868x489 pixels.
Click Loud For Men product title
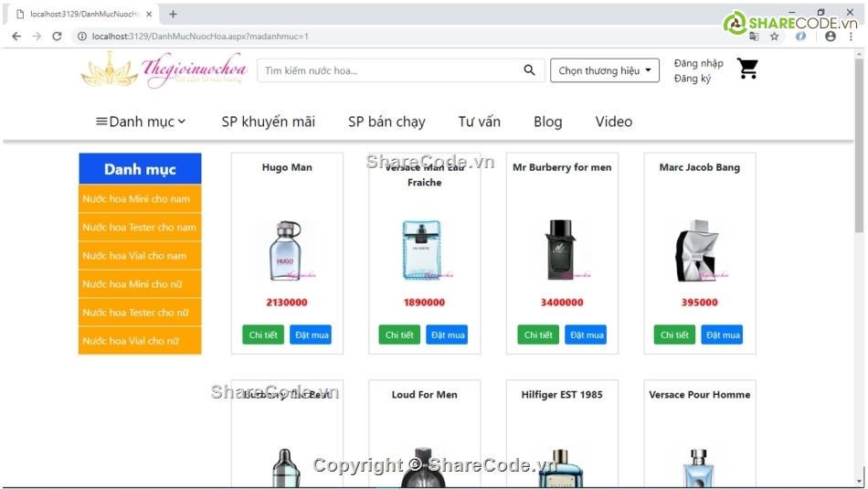[x=424, y=394]
